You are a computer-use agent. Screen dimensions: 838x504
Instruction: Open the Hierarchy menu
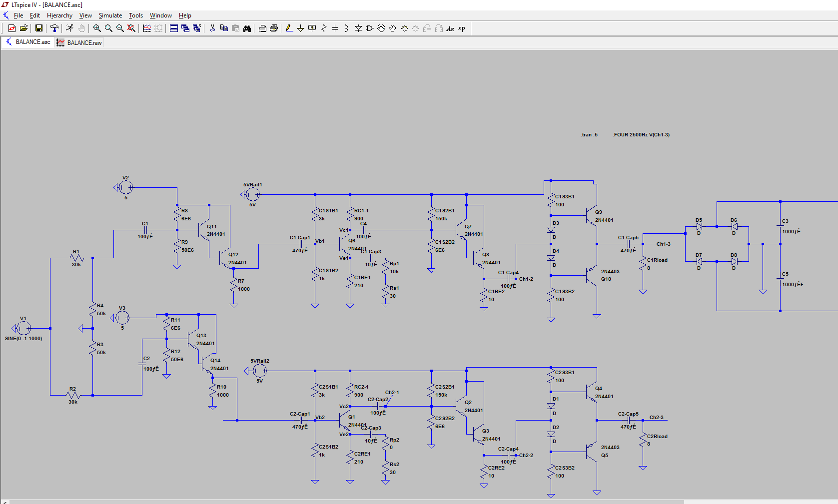coord(59,15)
